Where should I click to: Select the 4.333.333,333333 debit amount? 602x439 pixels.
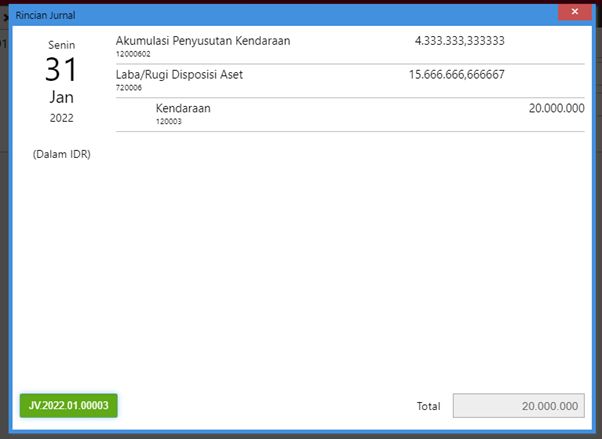(x=459, y=41)
